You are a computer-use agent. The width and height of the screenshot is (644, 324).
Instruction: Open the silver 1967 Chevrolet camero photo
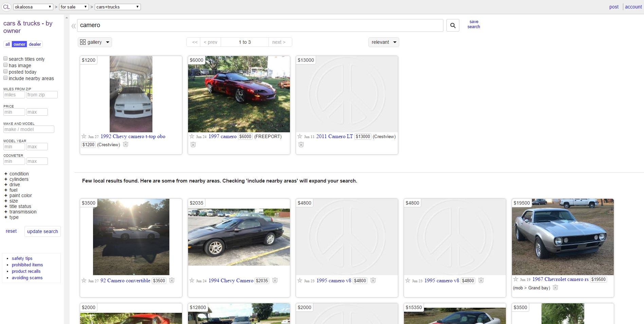tap(563, 237)
